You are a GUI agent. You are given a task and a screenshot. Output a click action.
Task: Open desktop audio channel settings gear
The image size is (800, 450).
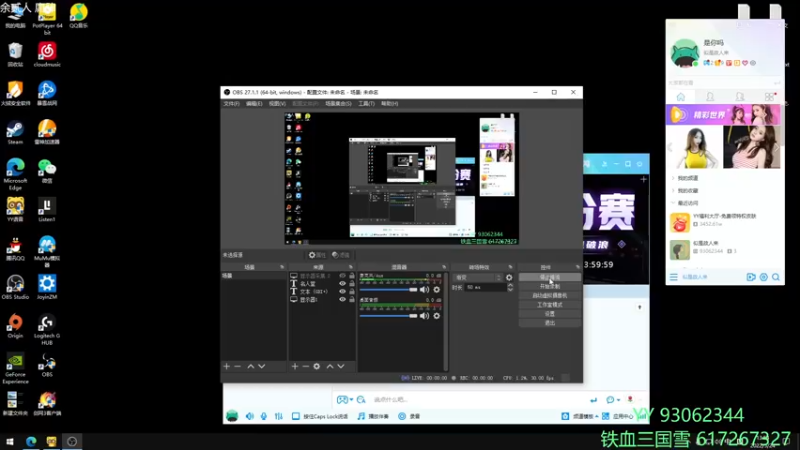pos(437,316)
